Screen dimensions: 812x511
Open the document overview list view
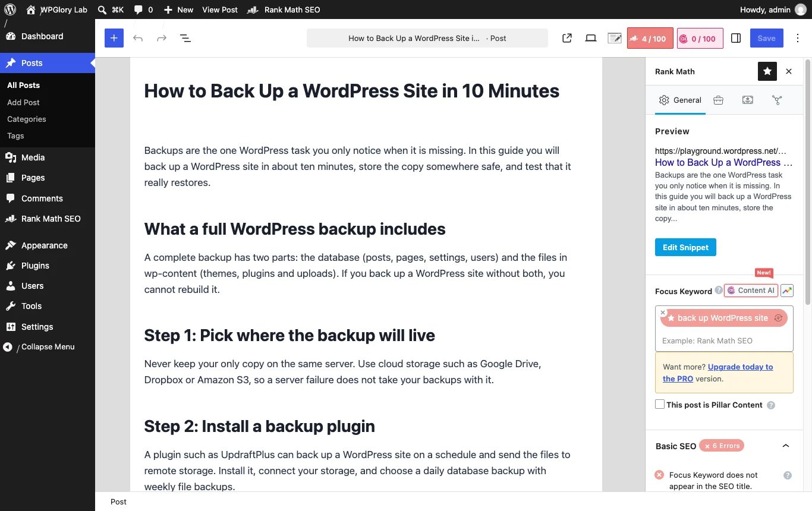click(185, 38)
